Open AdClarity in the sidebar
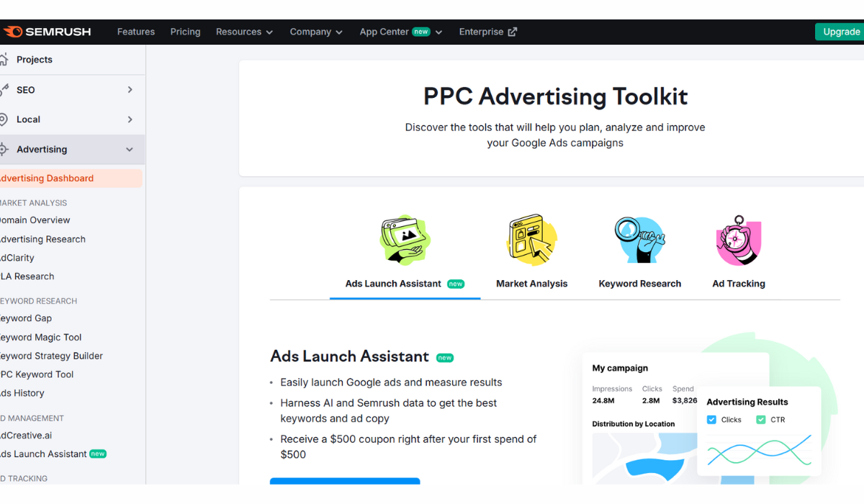864x504 pixels. (17, 258)
